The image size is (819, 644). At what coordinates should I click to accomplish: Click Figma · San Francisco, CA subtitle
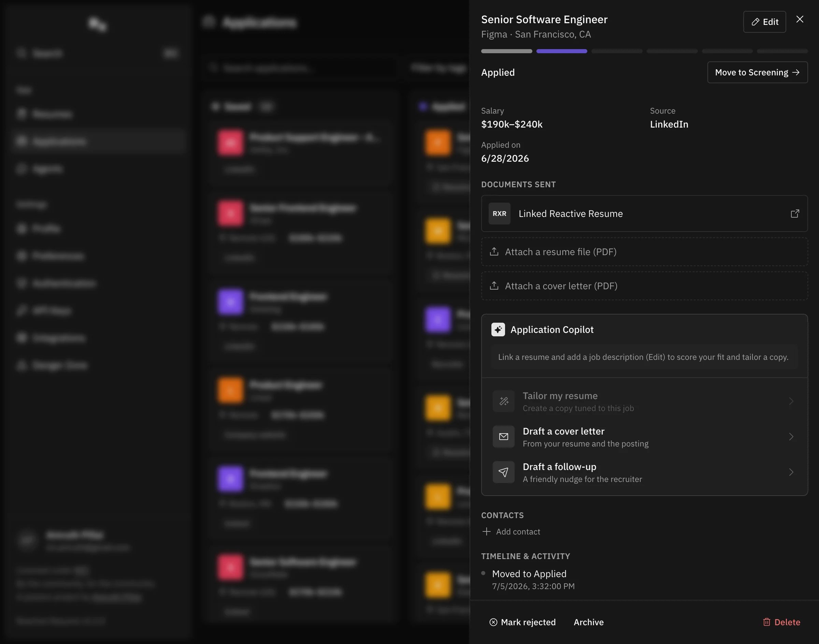(x=536, y=34)
